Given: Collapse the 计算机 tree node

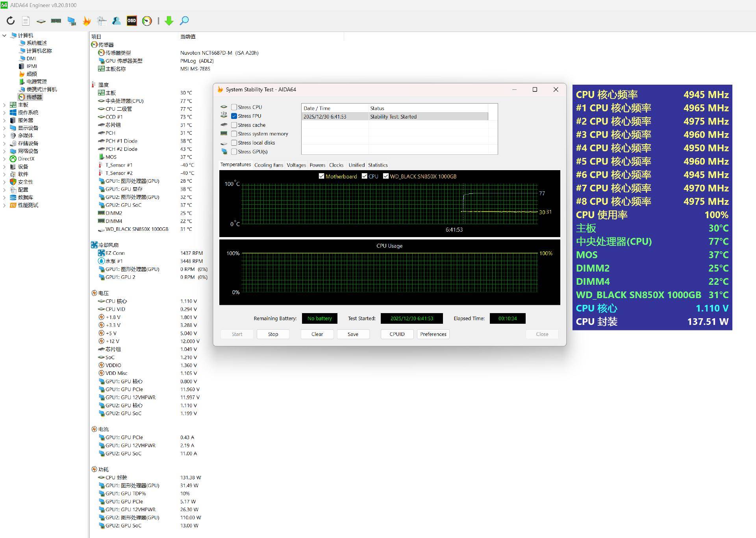Looking at the screenshot, I should pyautogui.click(x=4, y=35).
